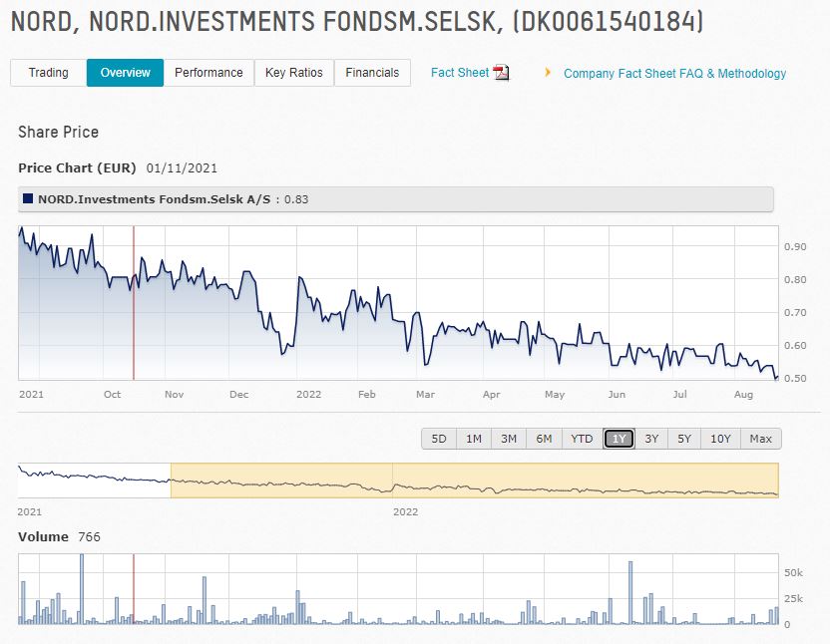The height and width of the screenshot is (644, 830).
Task: Select the Key Ratios tab
Action: tap(294, 73)
